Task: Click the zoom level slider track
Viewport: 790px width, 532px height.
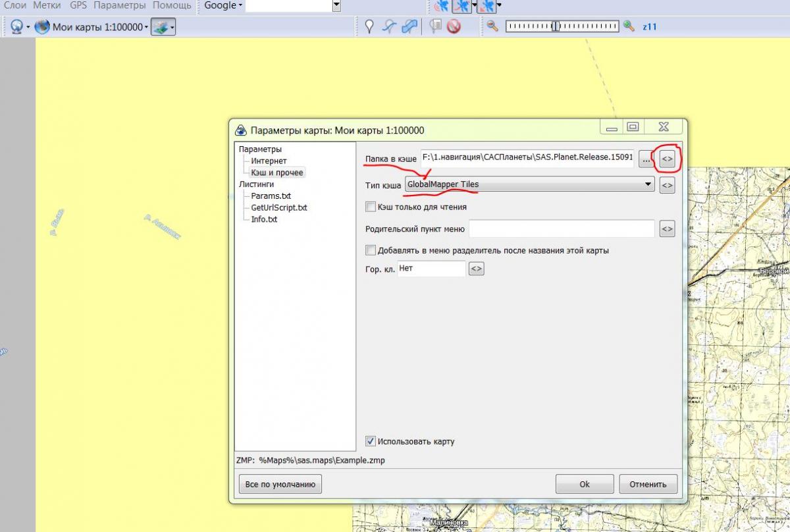Action: [x=562, y=26]
